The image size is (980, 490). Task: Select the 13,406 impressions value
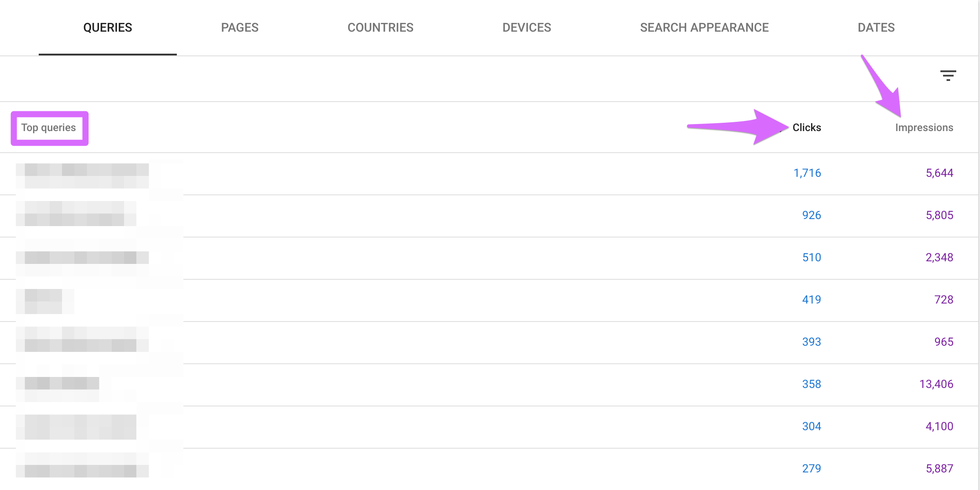(x=936, y=384)
